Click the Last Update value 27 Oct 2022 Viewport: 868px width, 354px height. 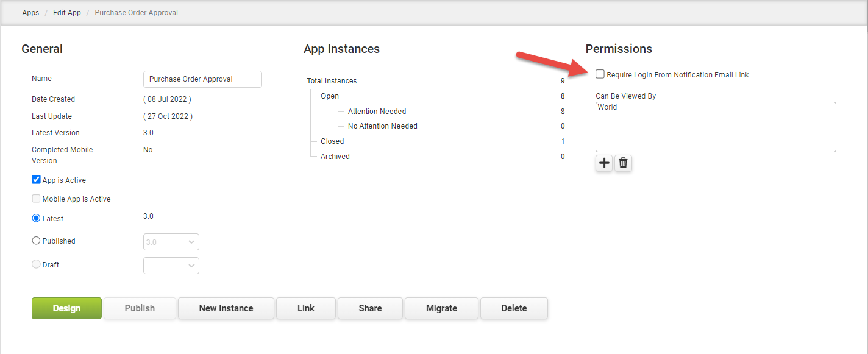click(168, 116)
